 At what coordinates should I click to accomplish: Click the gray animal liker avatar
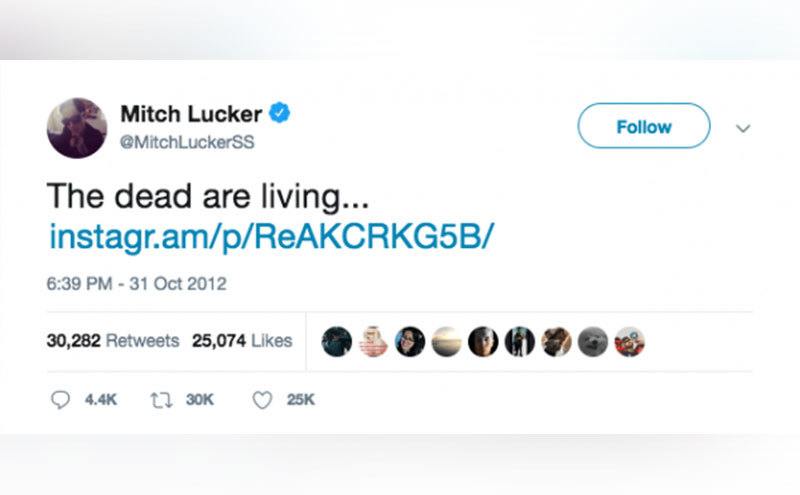(593, 342)
